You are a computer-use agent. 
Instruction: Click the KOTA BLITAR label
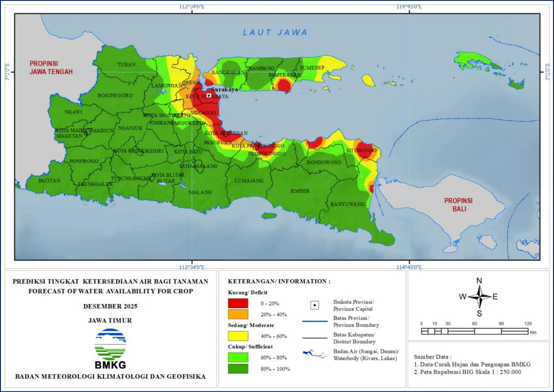(x=168, y=175)
